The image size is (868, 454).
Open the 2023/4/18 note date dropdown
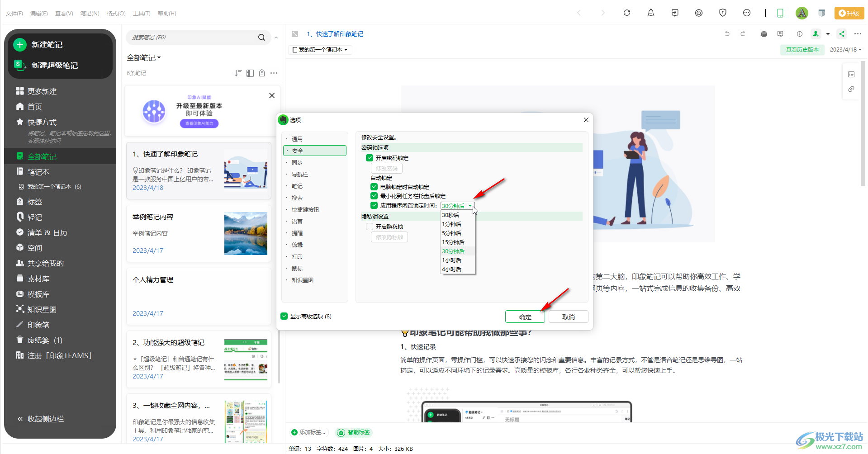click(x=845, y=50)
